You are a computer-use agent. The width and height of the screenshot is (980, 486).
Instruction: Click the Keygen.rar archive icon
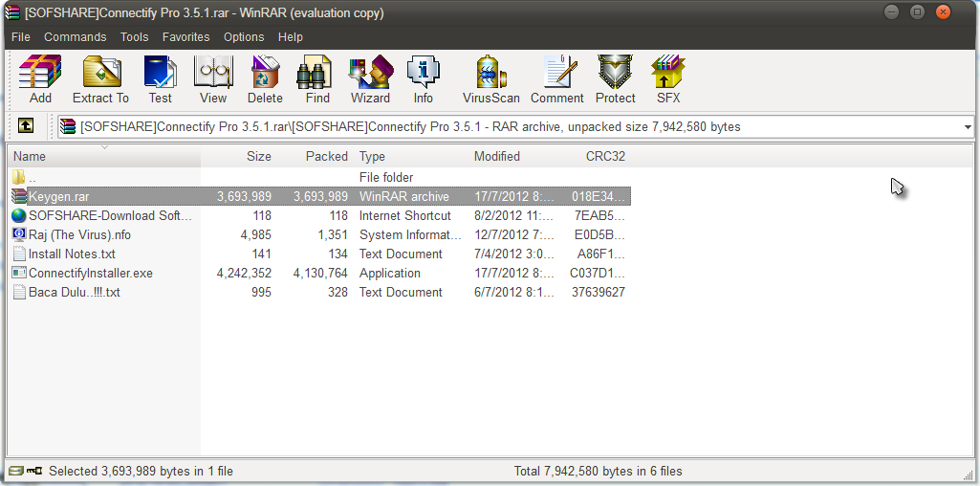click(x=19, y=196)
